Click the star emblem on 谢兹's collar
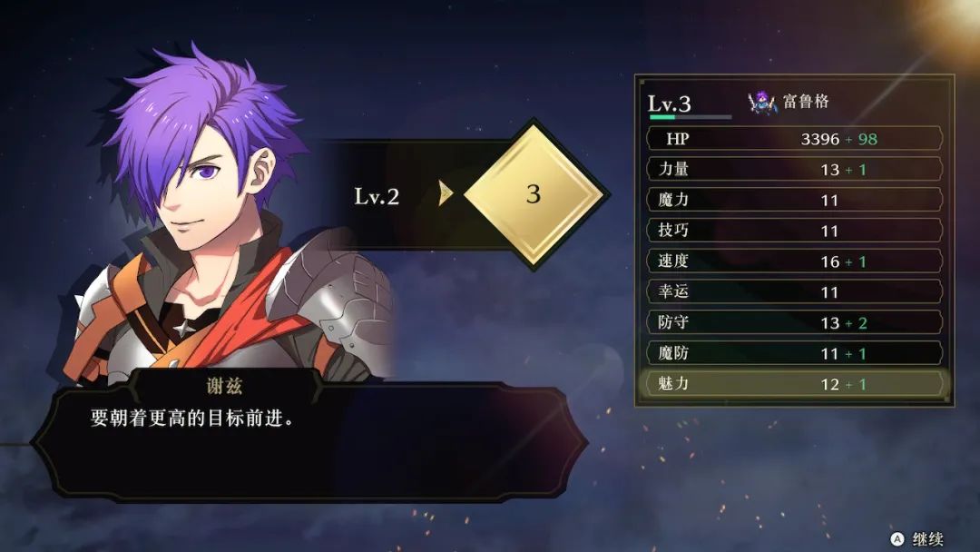Viewport: 980px width, 552px height. click(183, 327)
